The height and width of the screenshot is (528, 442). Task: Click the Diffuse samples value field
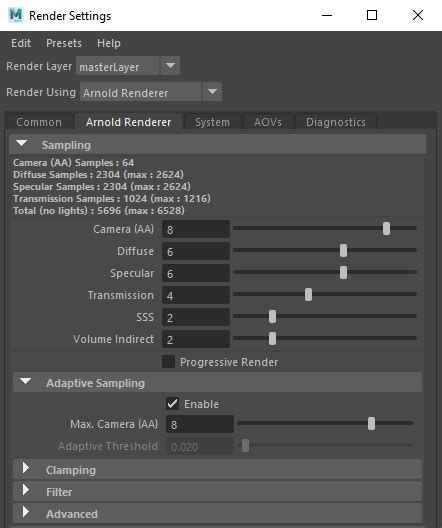(196, 251)
